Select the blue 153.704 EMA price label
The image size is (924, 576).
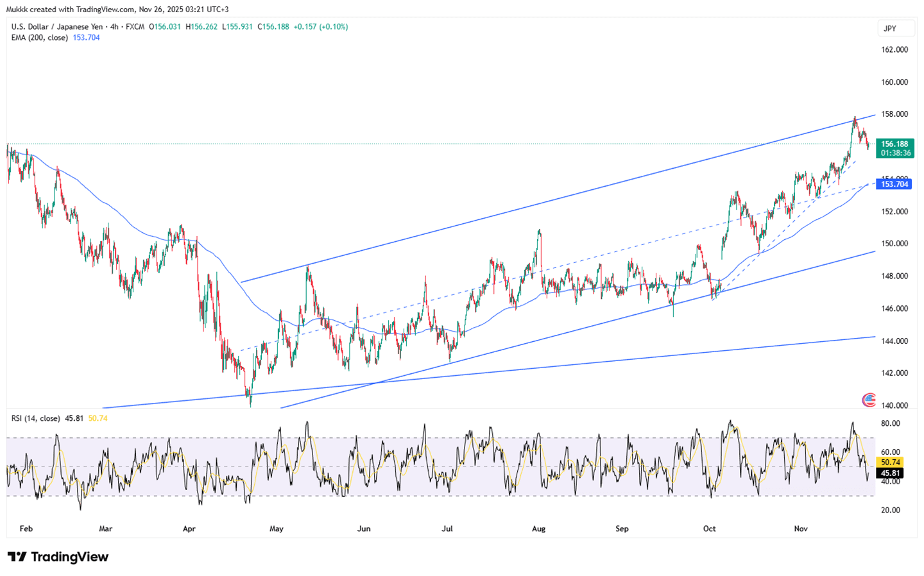click(x=894, y=184)
